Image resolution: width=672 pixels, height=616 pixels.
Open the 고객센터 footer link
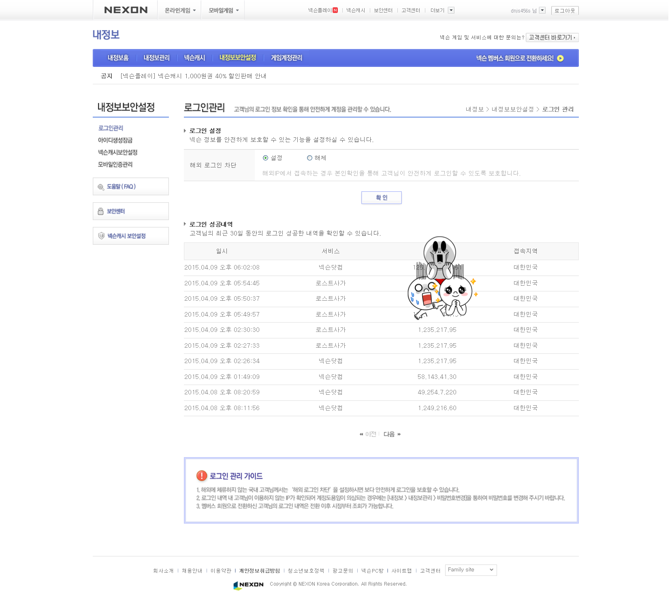pos(430,571)
